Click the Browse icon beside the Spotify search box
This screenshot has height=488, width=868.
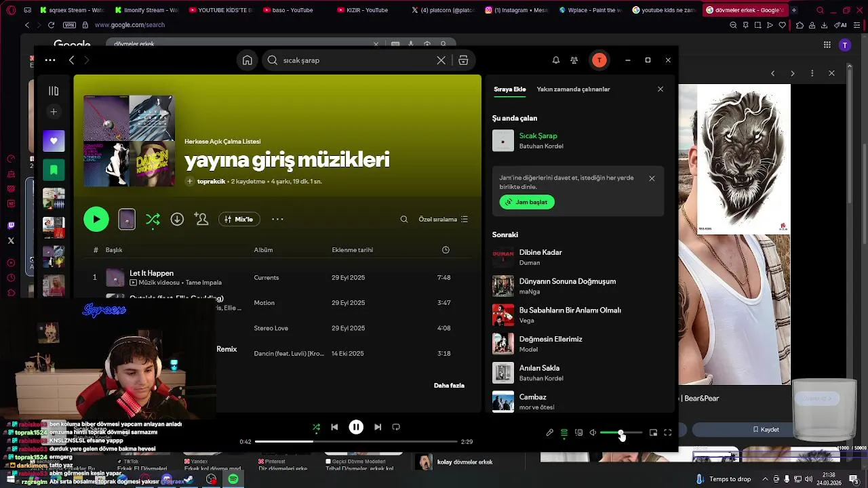point(463,60)
